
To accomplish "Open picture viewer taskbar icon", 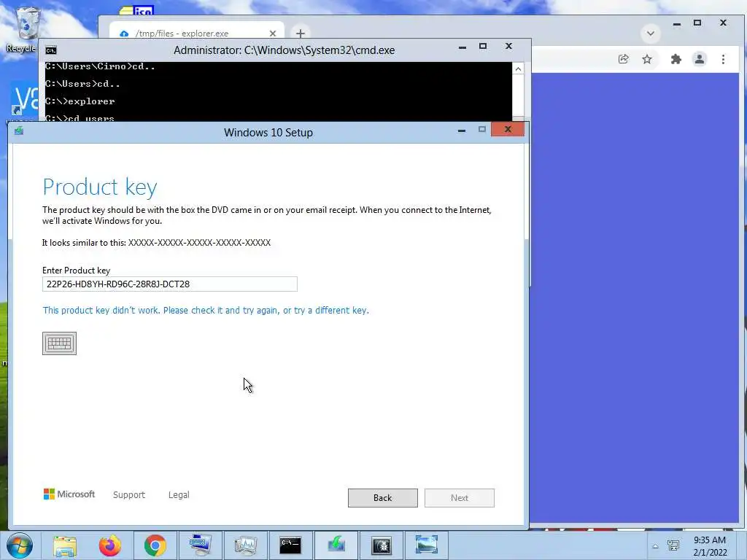I will tap(426, 545).
